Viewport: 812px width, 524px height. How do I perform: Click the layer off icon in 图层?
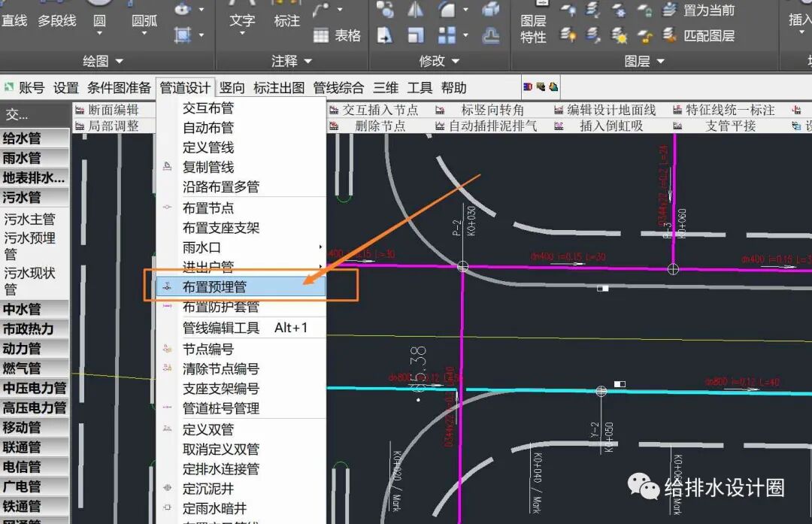coord(568,9)
